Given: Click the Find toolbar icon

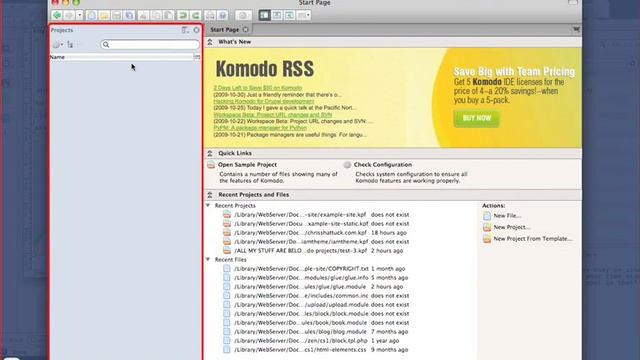Looking at the screenshot, I should 210,16.
